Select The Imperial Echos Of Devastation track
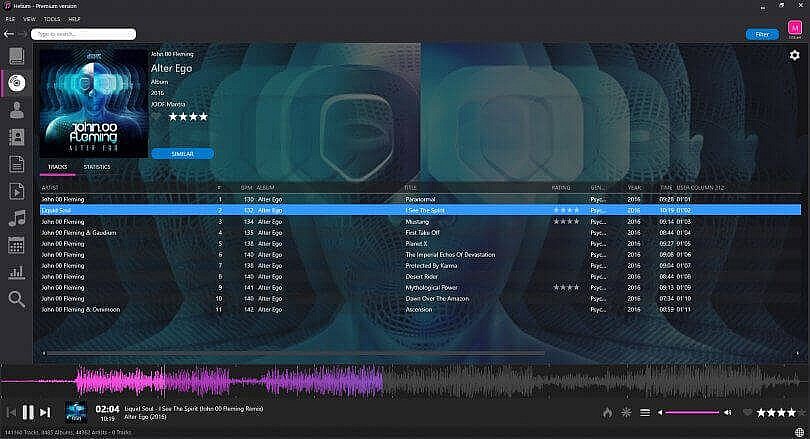This screenshot has width=810, height=439. (420, 255)
